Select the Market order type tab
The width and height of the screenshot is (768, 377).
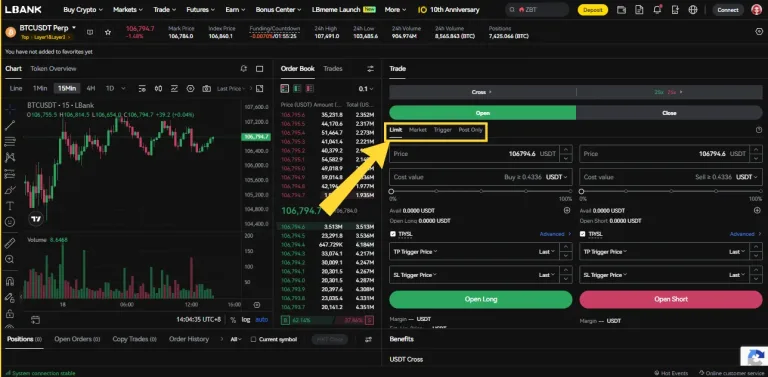pos(418,130)
